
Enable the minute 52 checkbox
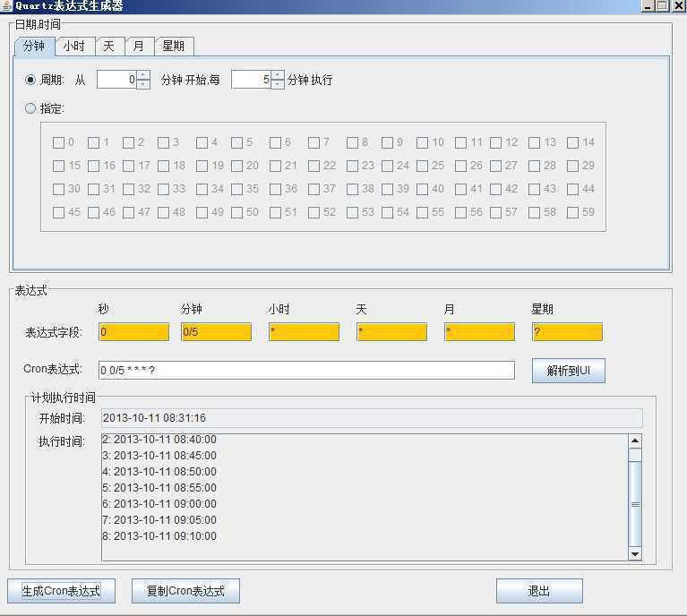point(313,212)
